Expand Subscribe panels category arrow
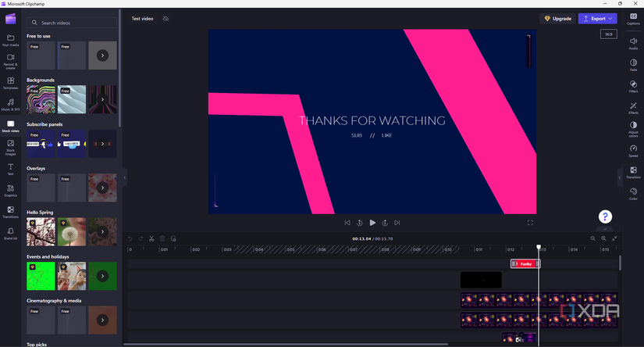644x347 pixels. tap(103, 144)
